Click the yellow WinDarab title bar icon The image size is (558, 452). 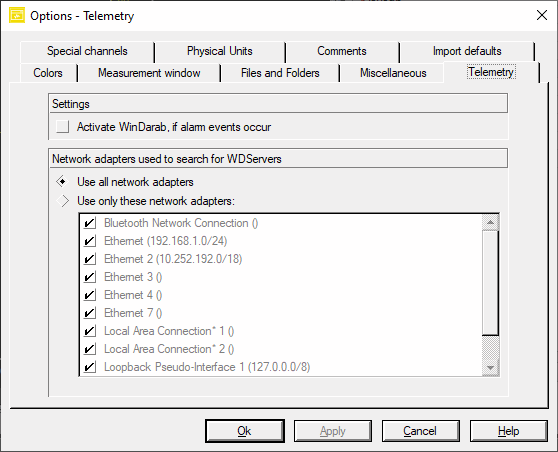pos(17,15)
